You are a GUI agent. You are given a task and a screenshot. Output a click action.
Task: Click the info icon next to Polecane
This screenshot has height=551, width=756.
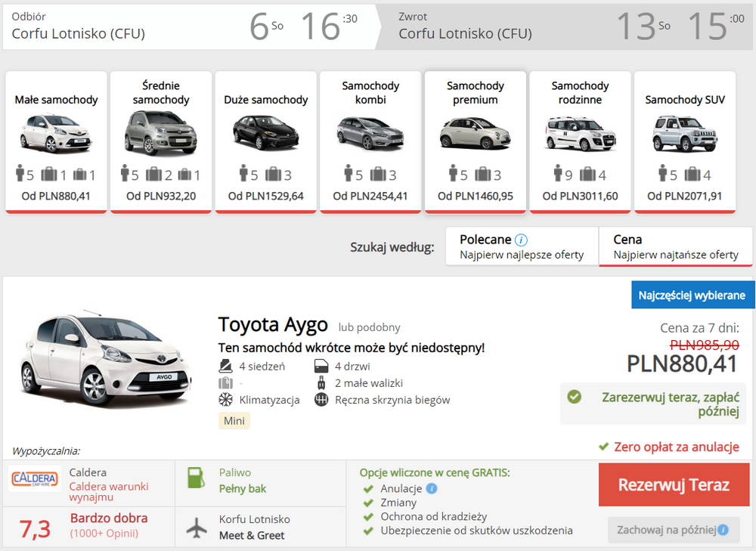(521, 240)
